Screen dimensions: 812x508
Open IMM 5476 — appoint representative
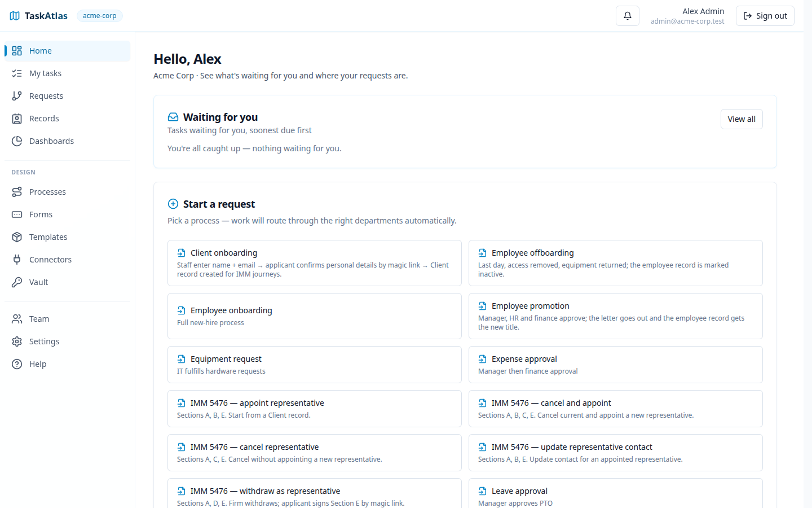point(315,409)
